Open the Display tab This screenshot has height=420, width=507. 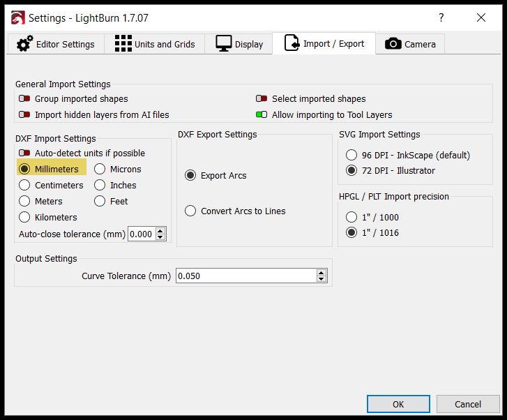[x=239, y=44]
